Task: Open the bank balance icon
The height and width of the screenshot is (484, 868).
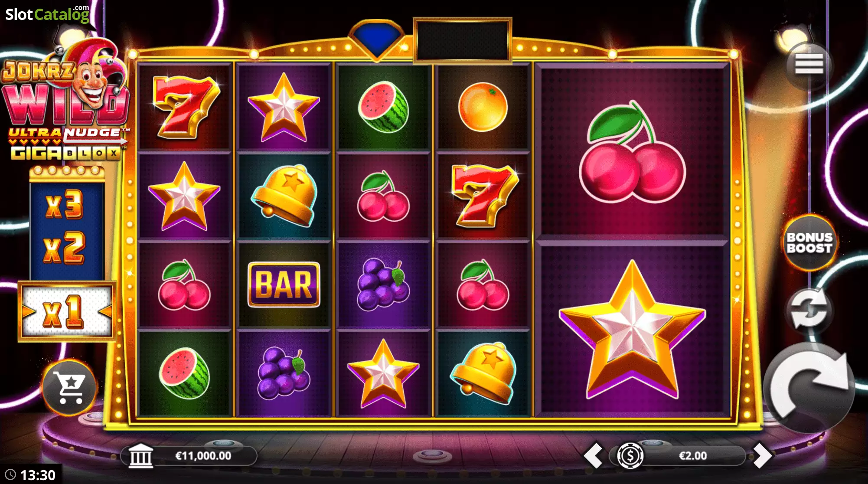Action: point(141,456)
